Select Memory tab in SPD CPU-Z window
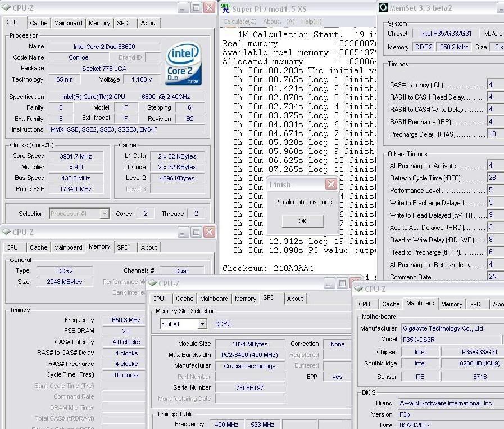 click(246, 299)
